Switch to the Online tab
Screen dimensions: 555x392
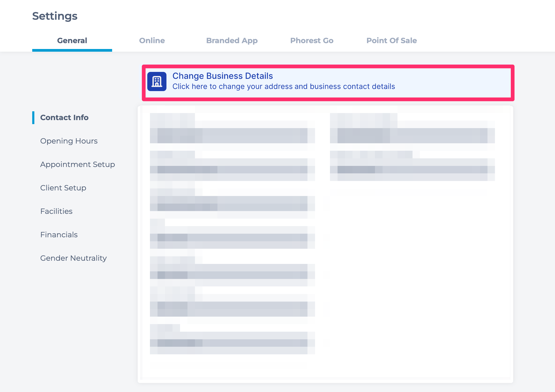click(152, 40)
